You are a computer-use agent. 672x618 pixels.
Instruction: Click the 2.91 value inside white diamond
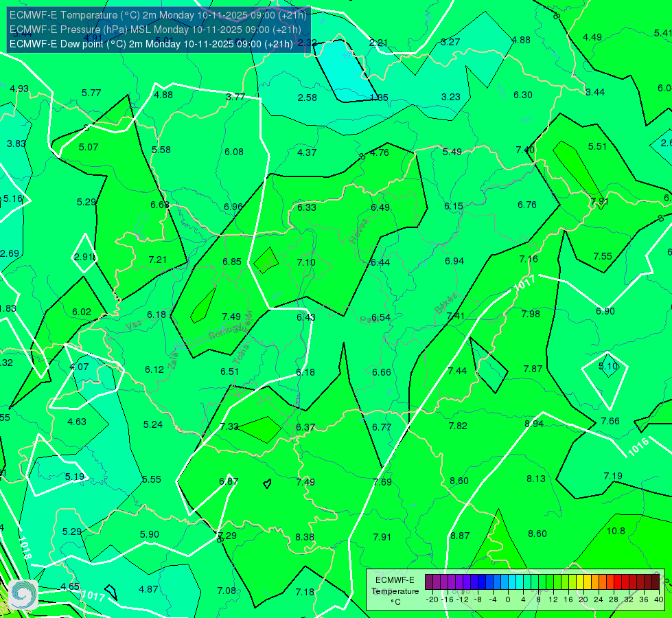tap(84, 257)
